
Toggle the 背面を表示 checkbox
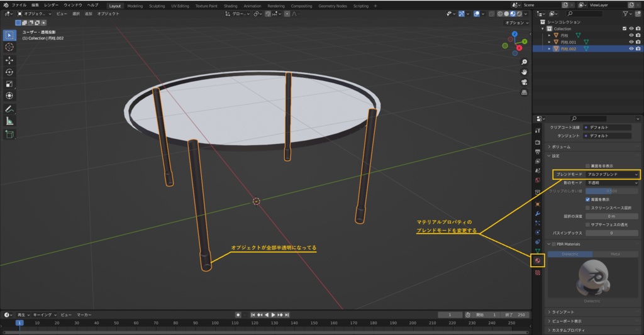(x=588, y=199)
